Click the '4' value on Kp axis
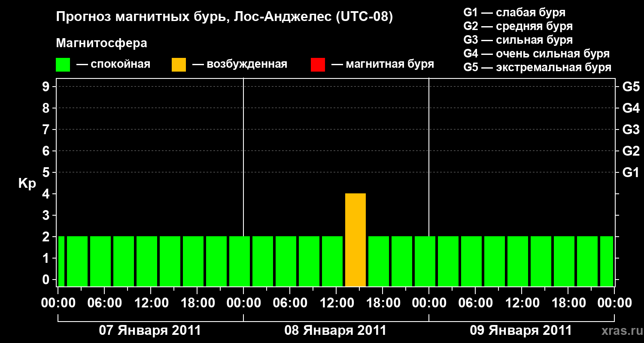644x343 pixels. point(47,194)
